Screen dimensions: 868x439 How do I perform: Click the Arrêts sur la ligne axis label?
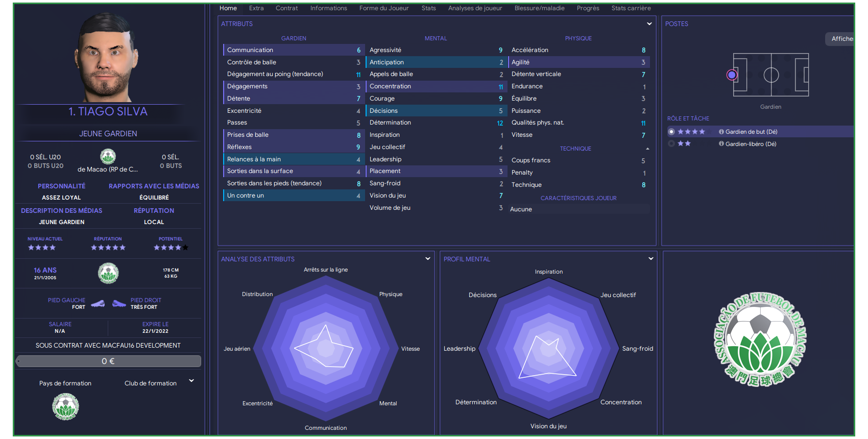326,270
